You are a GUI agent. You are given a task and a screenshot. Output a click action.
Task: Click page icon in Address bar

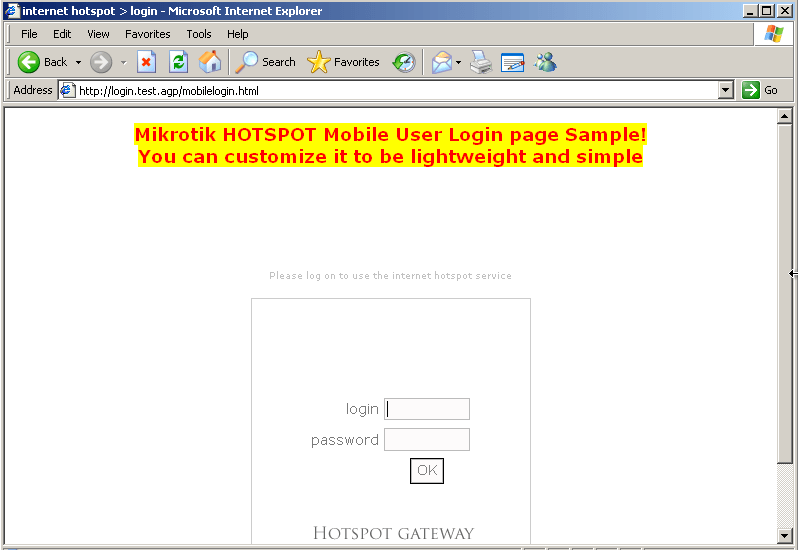(67, 91)
